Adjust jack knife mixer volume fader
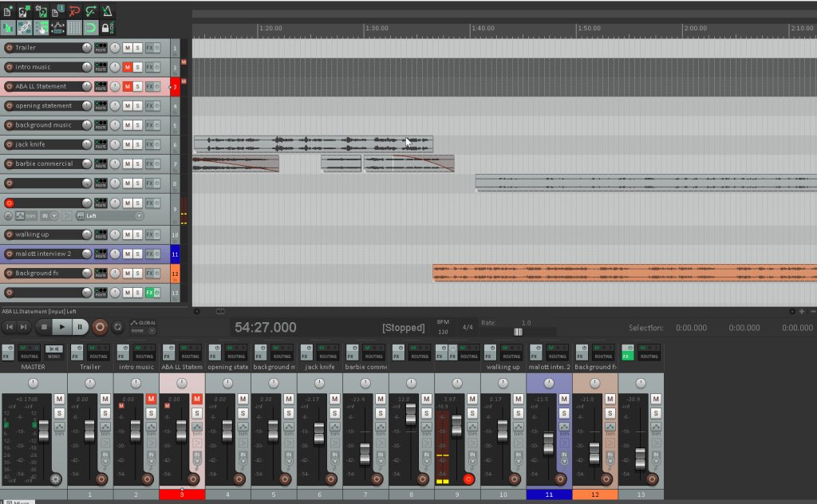 (318, 433)
